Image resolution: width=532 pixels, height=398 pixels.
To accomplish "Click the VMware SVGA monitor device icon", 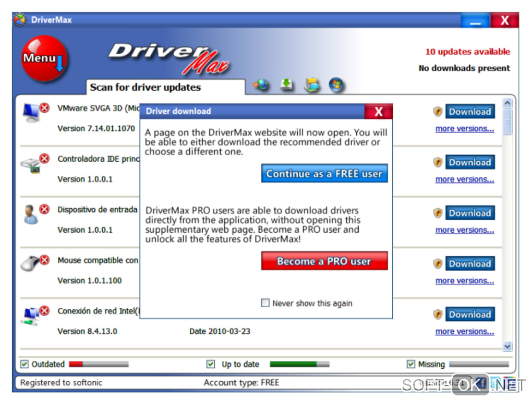I will click(31, 113).
